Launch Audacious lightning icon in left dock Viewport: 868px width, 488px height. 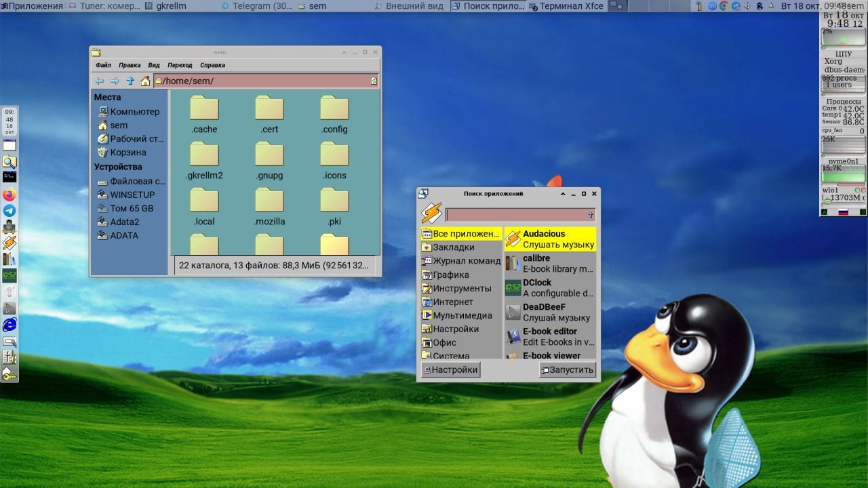pyautogui.click(x=9, y=243)
